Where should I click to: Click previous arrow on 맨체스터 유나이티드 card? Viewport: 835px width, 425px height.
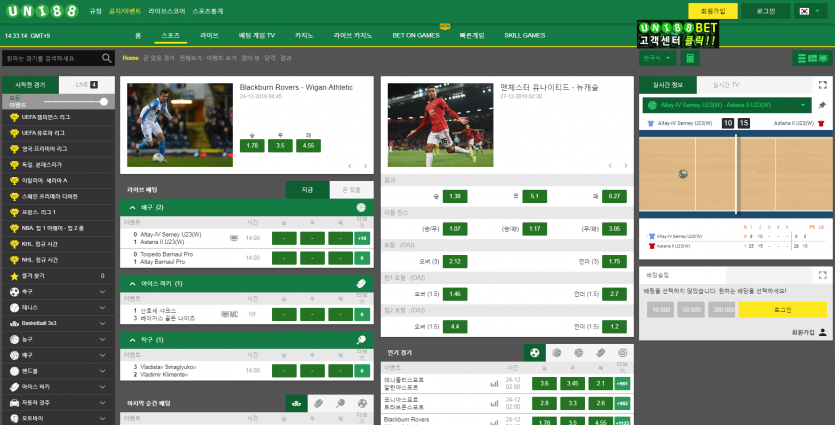coord(610,166)
